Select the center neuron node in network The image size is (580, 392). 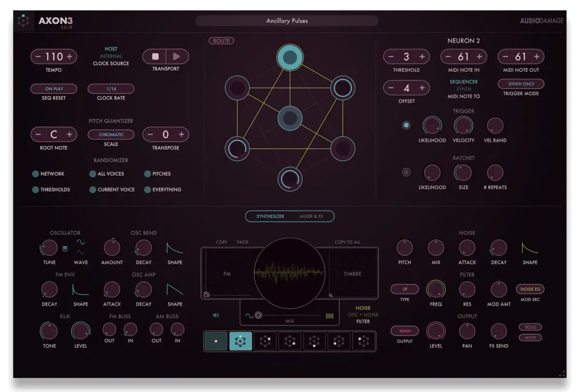(290, 118)
